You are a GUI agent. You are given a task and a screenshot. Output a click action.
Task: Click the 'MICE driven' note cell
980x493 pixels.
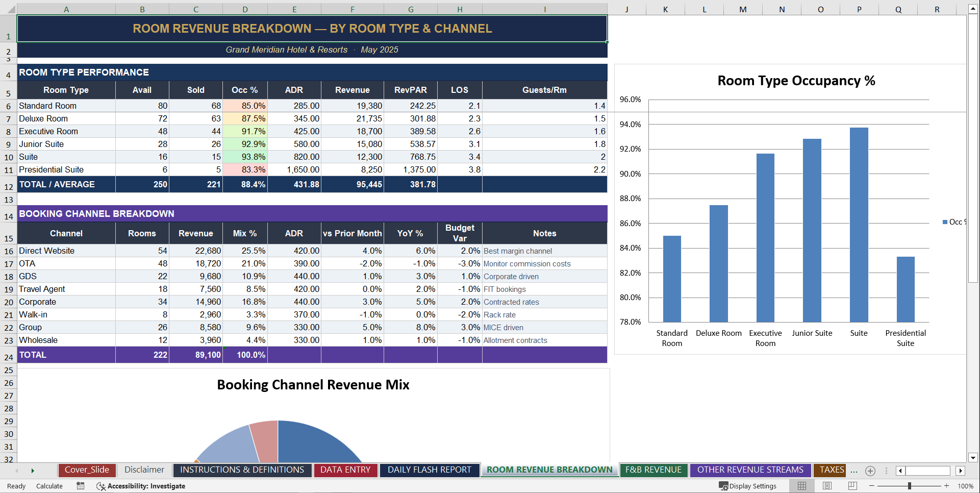545,327
